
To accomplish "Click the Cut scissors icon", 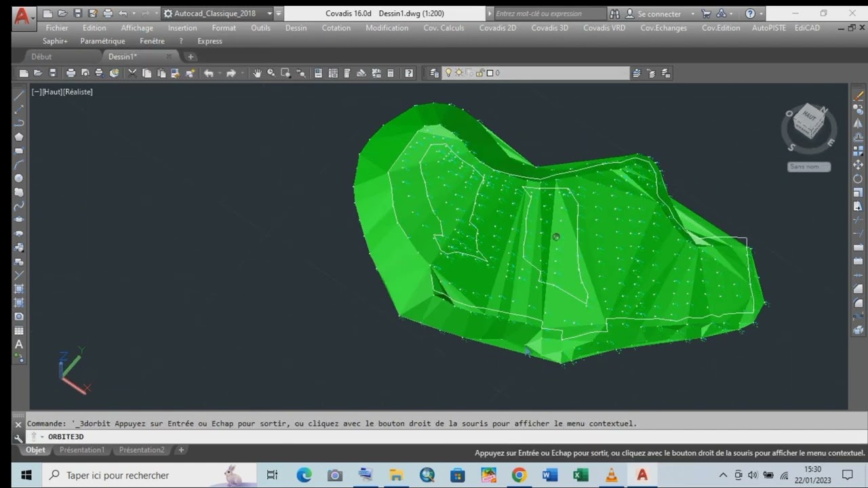I will (132, 73).
